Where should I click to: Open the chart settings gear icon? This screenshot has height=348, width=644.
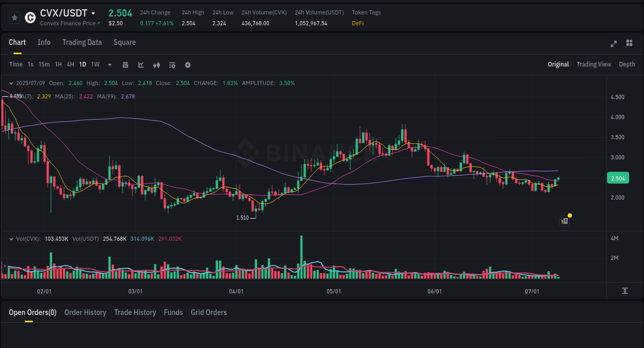click(x=188, y=65)
